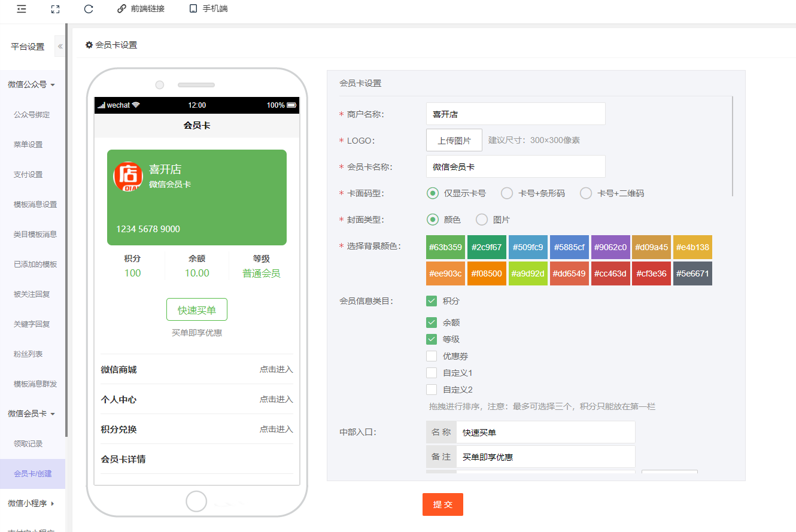Image resolution: width=796 pixels, height=532 pixels.
Task: Click 积分兑换 row in phone preview
Action: 197,429
